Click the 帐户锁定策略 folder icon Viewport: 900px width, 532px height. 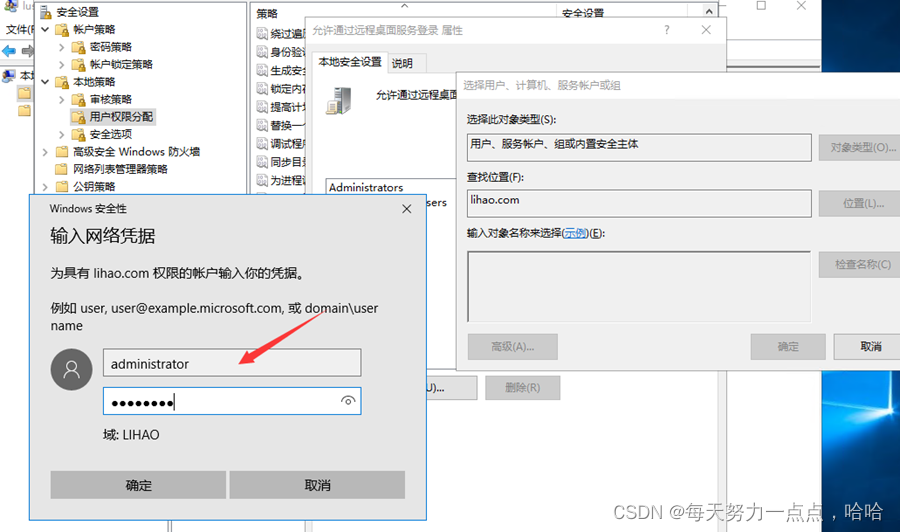pyautogui.click(x=79, y=64)
